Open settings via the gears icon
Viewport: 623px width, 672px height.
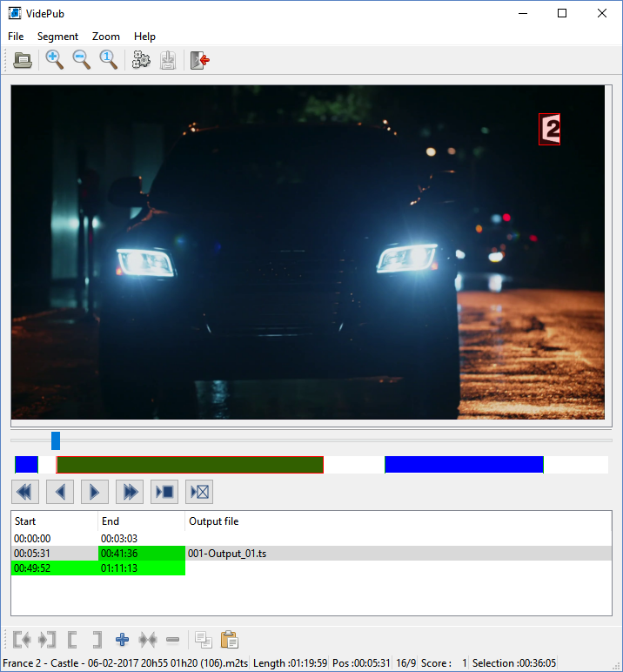point(141,60)
